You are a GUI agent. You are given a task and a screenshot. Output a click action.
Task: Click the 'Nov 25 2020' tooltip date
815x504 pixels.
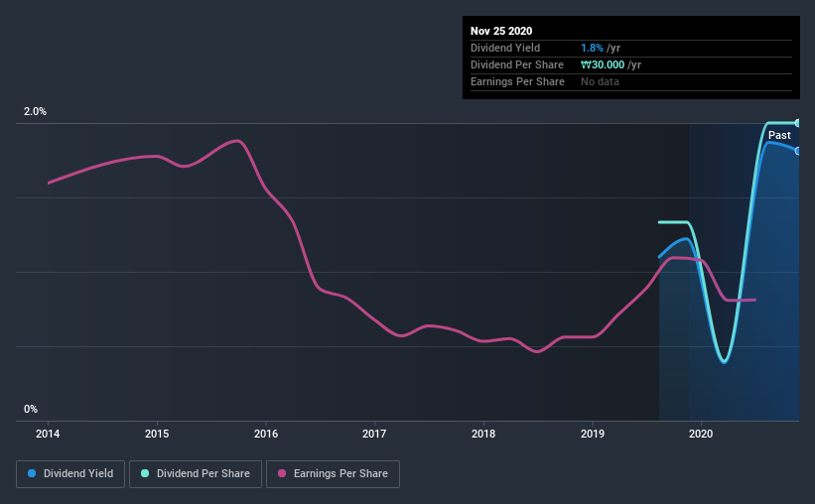click(501, 31)
